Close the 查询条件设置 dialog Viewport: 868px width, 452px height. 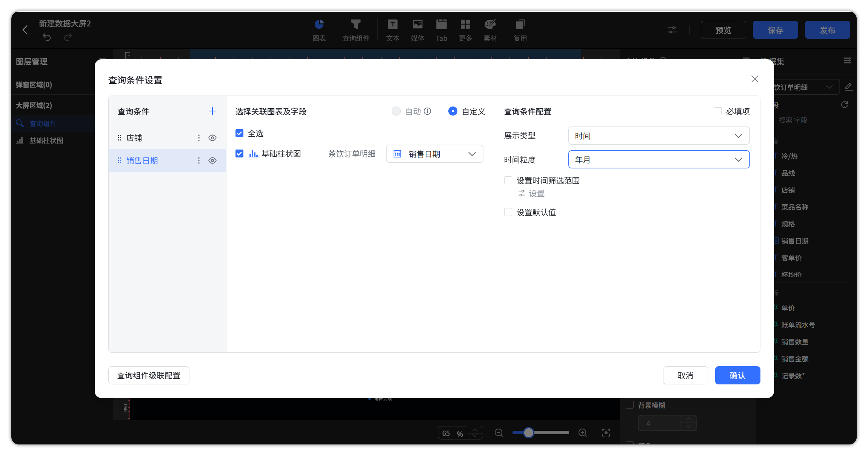tap(755, 79)
